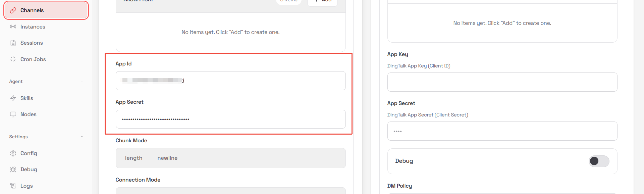
Task: Click Add button in Allow From
Action: (322, 1)
